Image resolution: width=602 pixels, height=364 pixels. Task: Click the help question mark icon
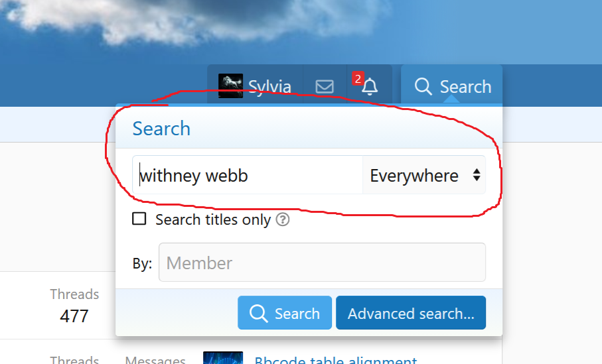coord(282,219)
